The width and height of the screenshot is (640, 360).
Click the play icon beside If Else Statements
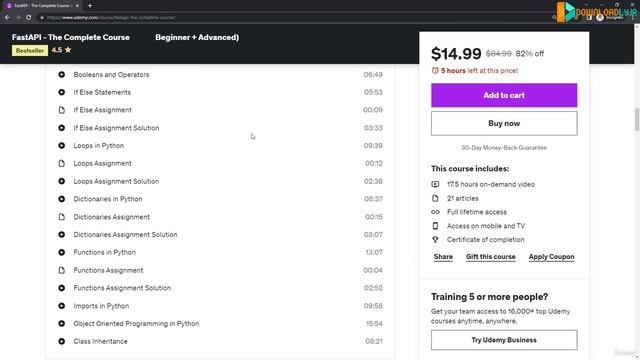[62, 92]
